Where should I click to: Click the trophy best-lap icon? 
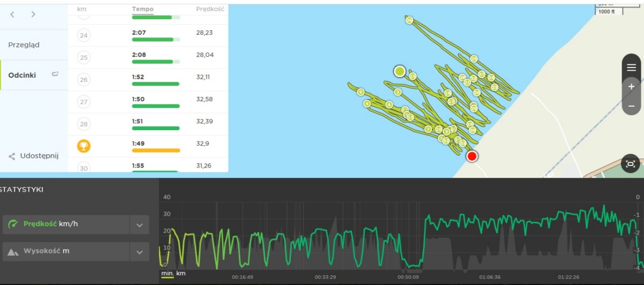click(84, 146)
